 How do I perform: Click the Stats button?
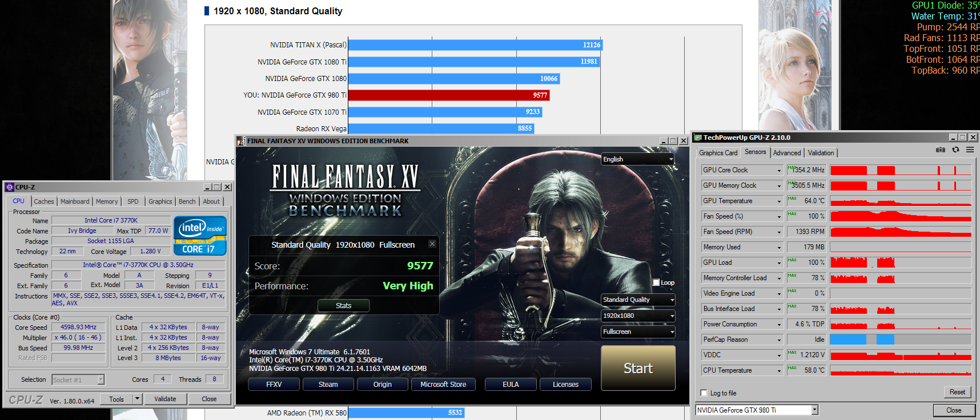343,306
